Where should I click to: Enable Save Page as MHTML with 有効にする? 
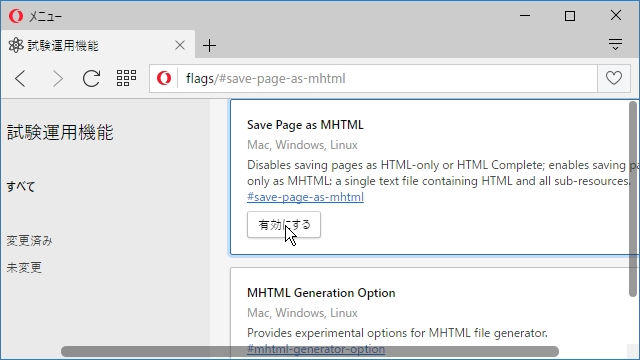(284, 224)
